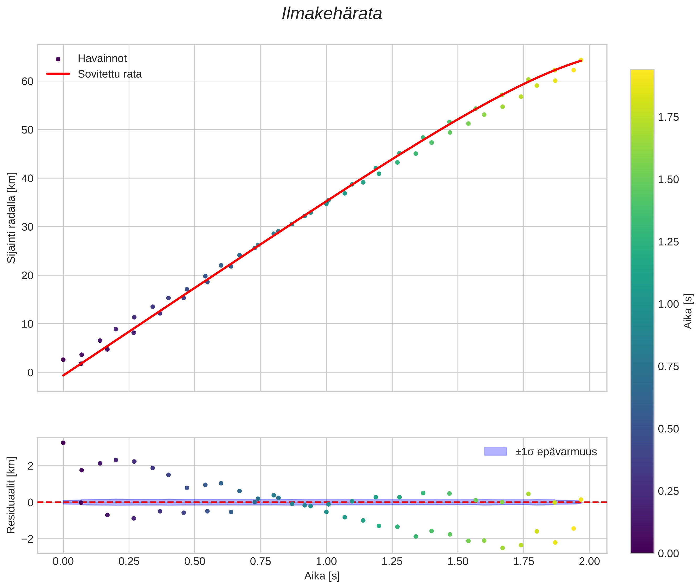Image resolution: width=700 pixels, height=588 pixels.
Task: Click the Havainnot legend marker dot
Action: point(58,59)
